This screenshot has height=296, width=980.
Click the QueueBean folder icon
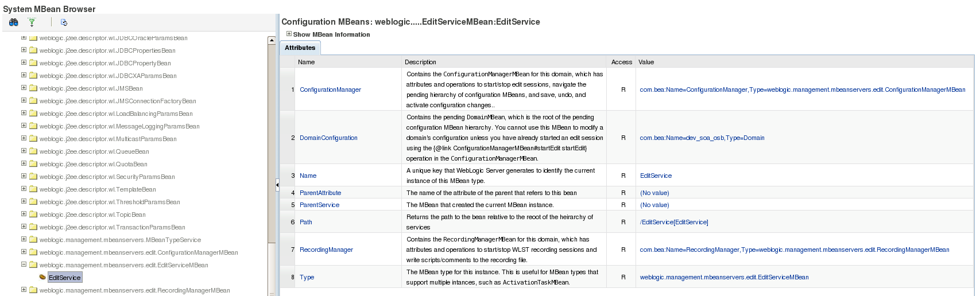pyautogui.click(x=33, y=151)
